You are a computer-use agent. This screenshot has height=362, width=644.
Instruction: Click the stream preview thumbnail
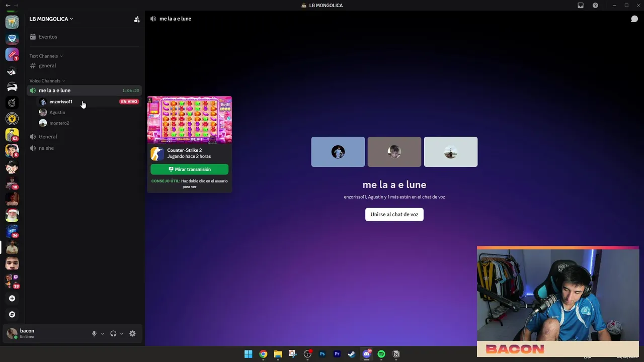coord(190,120)
